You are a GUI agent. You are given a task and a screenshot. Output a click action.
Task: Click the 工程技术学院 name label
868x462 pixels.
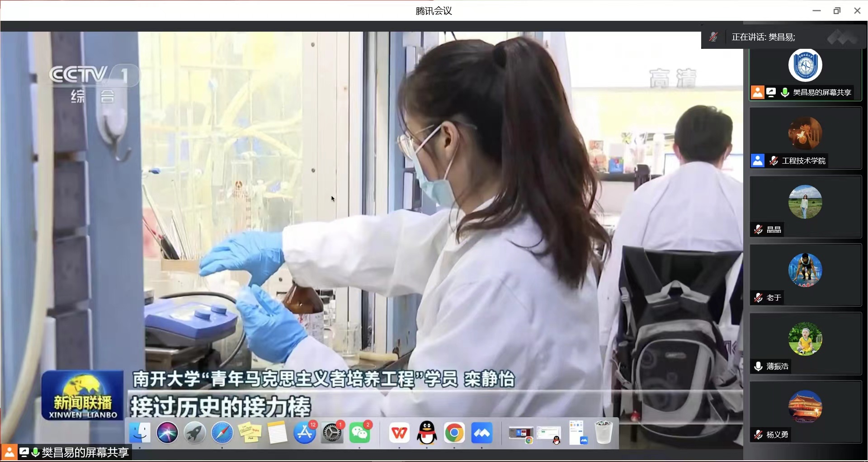(x=804, y=160)
